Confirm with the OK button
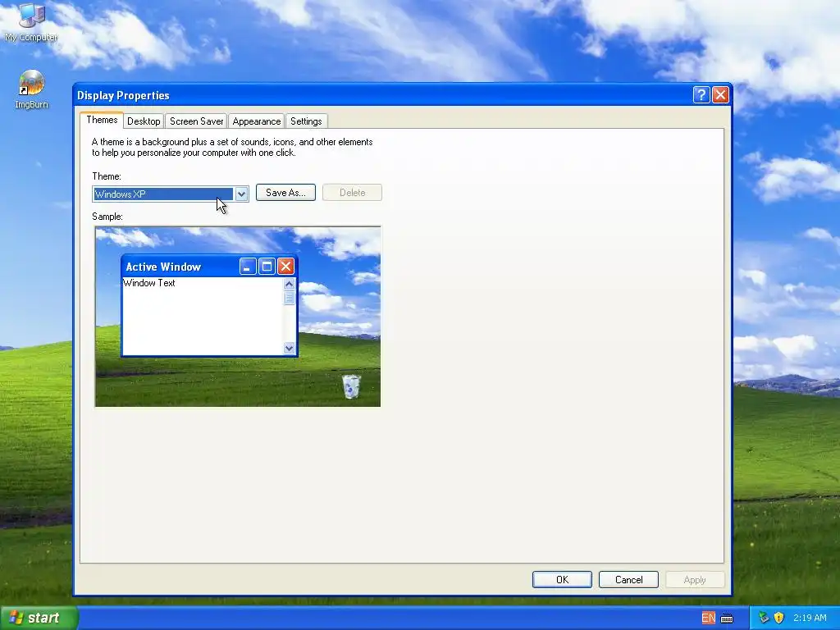Screen dimensions: 840x630 [562, 580]
